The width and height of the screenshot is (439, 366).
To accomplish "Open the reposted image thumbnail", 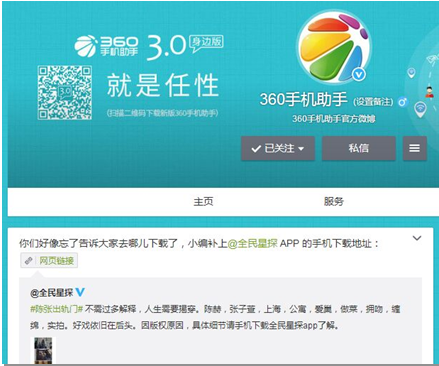I will (x=43, y=350).
